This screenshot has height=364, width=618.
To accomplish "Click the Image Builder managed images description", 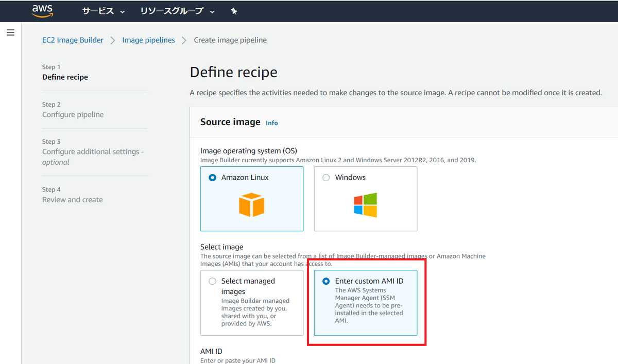I will pyautogui.click(x=256, y=312).
